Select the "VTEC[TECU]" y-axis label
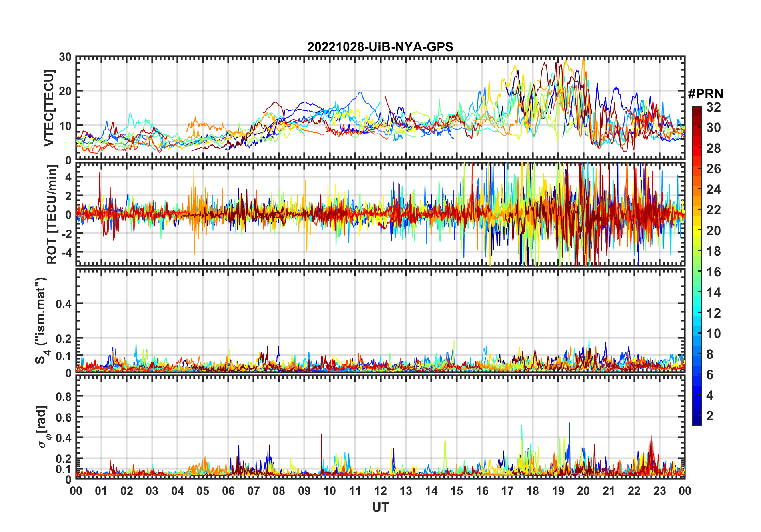The image size is (761, 532). (49, 108)
